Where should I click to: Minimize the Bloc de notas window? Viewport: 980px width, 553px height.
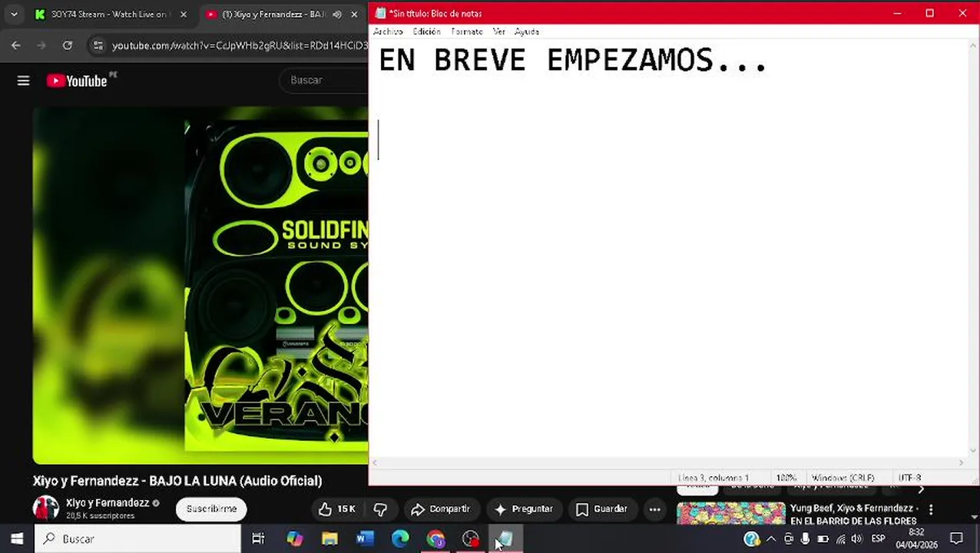pos(897,13)
